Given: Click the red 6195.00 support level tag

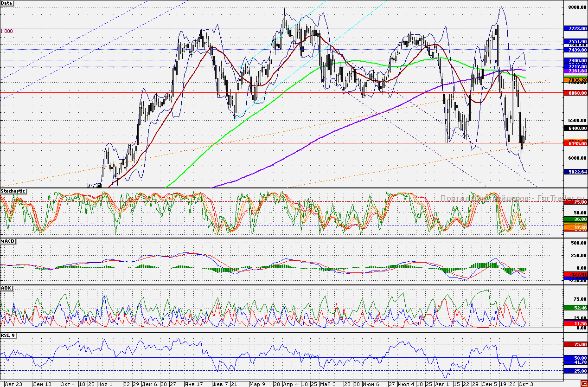Looking at the screenshot, I should click(x=575, y=143).
